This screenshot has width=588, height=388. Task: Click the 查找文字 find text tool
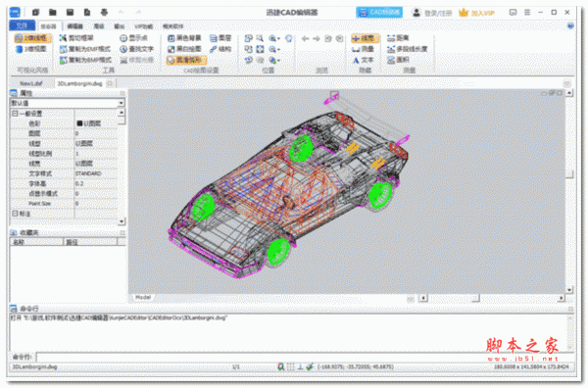137,49
